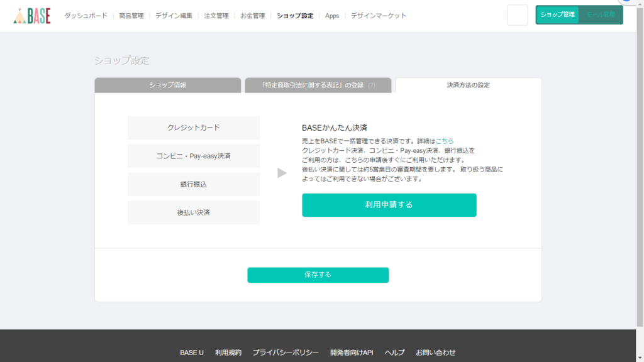Screen dimensions: 644x362
Task: Click the question mark help icon
Action: pyautogui.click(x=372, y=85)
